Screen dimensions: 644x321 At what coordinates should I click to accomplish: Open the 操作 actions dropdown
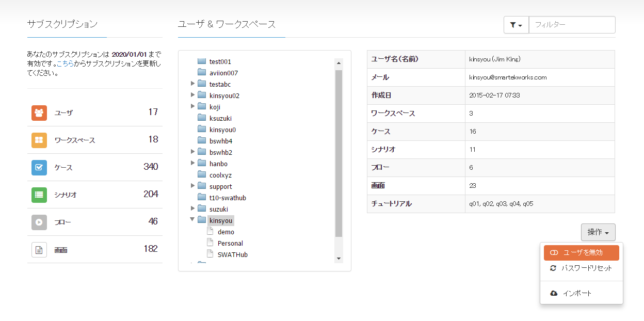click(x=598, y=232)
